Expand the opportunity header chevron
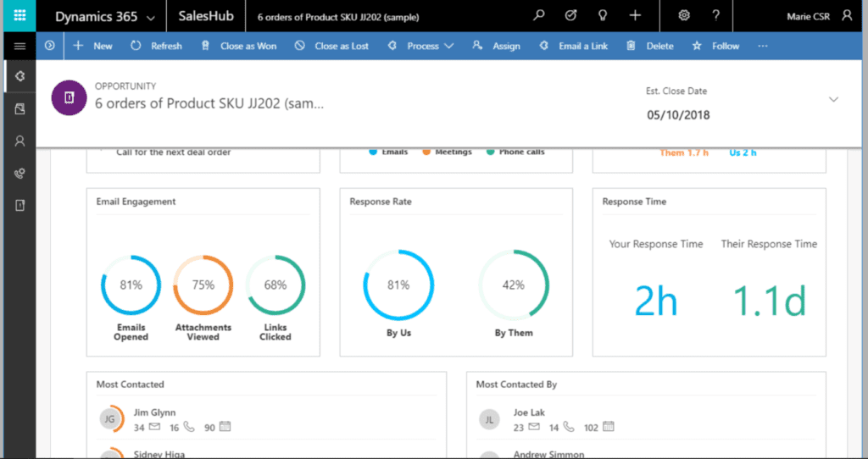The height and width of the screenshot is (459, 868). point(833,100)
